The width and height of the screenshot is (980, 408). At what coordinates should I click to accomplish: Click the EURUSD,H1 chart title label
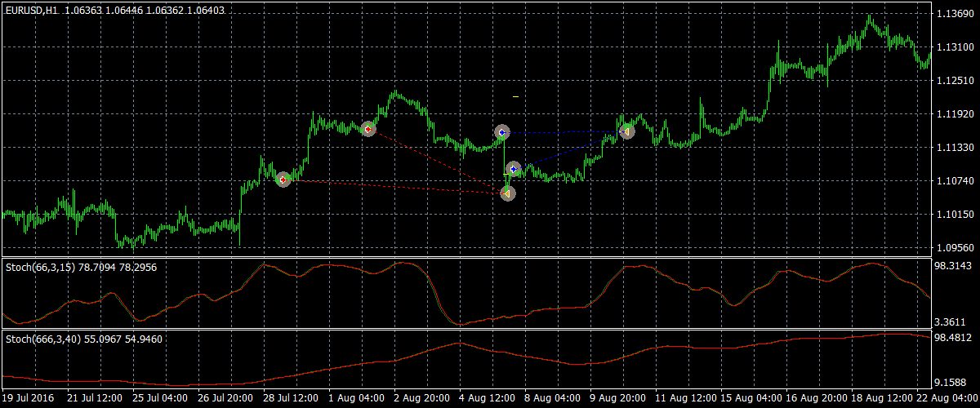32,10
